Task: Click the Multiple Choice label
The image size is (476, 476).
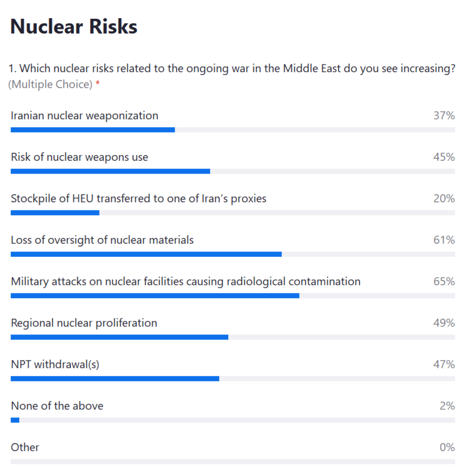Action: [50, 84]
